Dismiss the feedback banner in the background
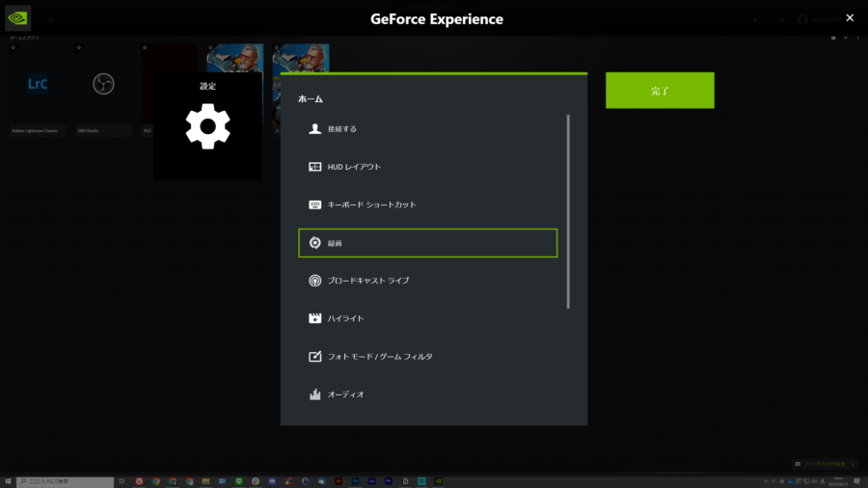 pyautogui.click(x=854, y=464)
